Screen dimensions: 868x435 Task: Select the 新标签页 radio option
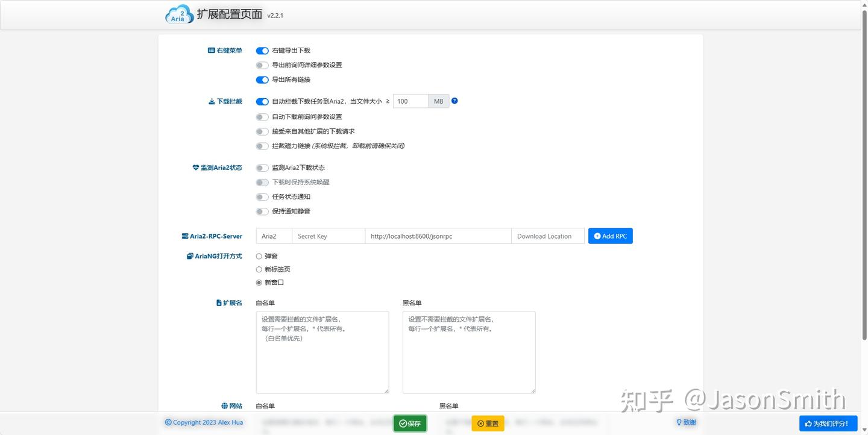pyautogui.click(x=259, y=269)
